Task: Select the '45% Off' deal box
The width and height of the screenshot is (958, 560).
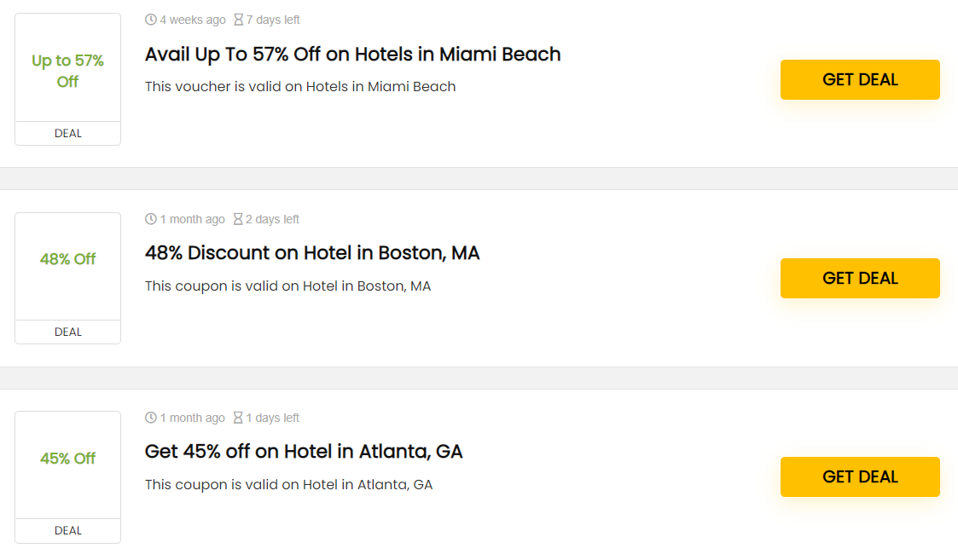Action: pos(67,459)
